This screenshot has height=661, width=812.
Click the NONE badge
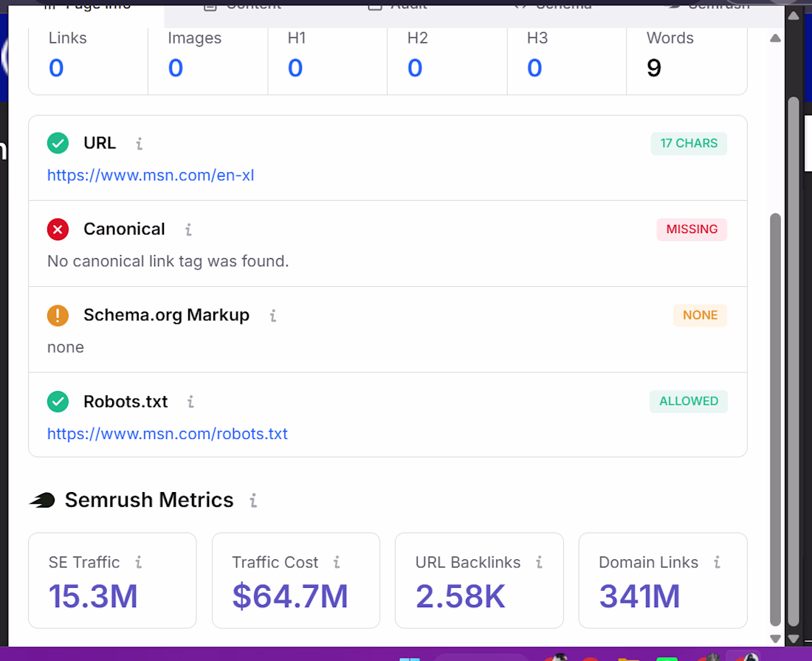[700, 315]
